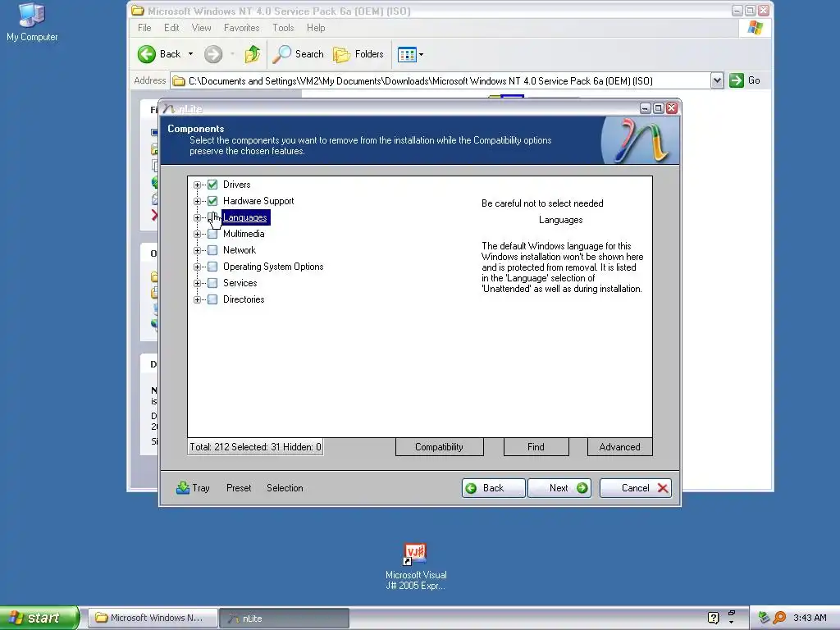Proceed with the nLite Next button
This screenshot has height=630, width=840.
(x=559, y=488)
